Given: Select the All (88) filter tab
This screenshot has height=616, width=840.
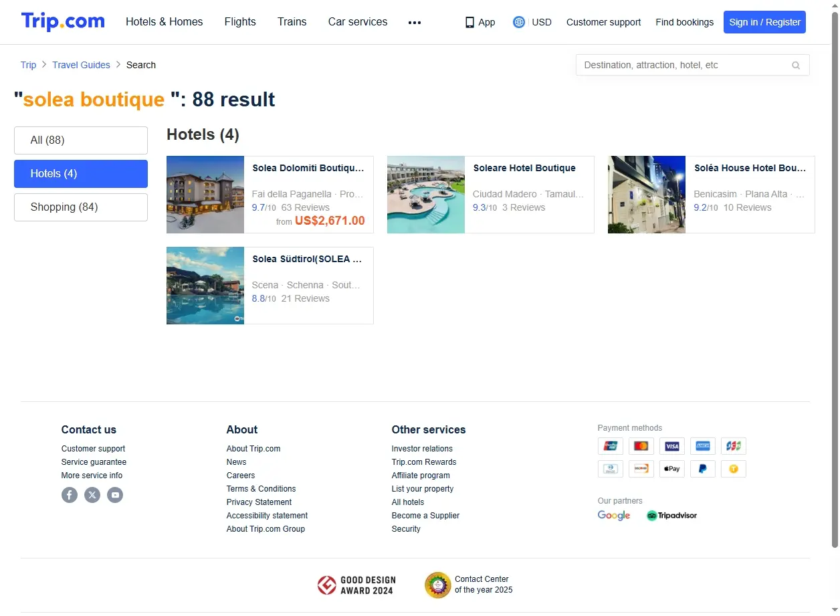Looking at the screenshot, I should pos(81,140).
